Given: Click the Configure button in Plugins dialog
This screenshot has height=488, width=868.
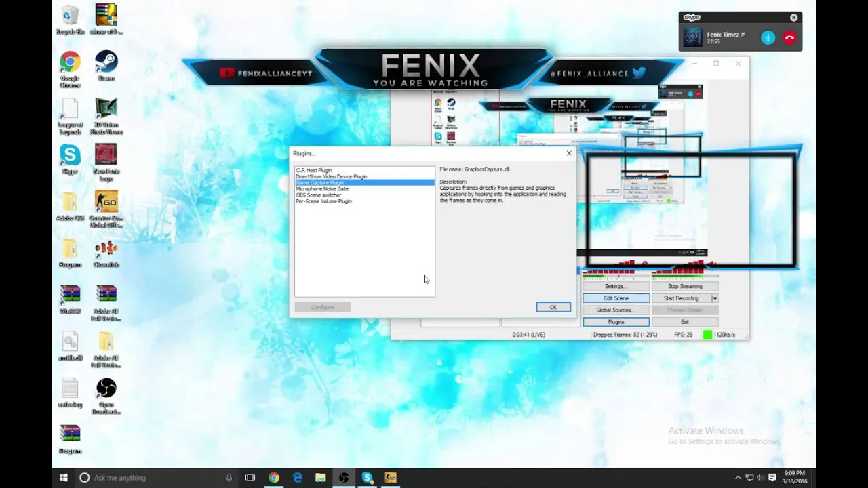Looking at the screenshot, I should pos(323,307).
